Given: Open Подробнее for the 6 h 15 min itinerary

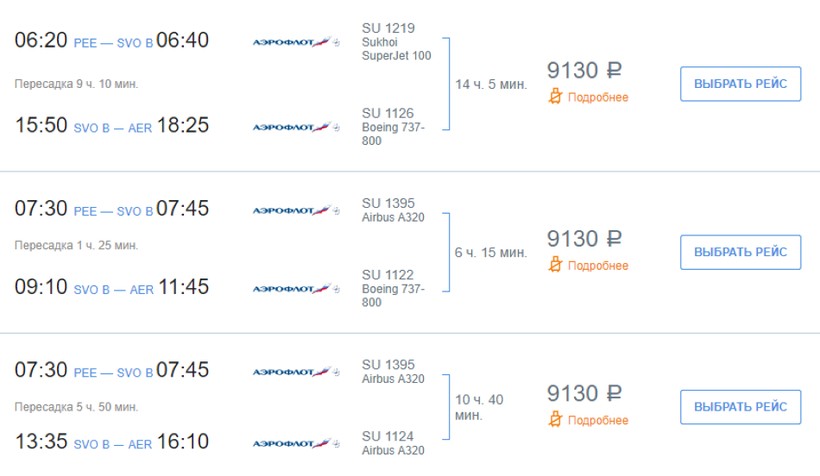Looking at the screenshot, I should 598,265.
